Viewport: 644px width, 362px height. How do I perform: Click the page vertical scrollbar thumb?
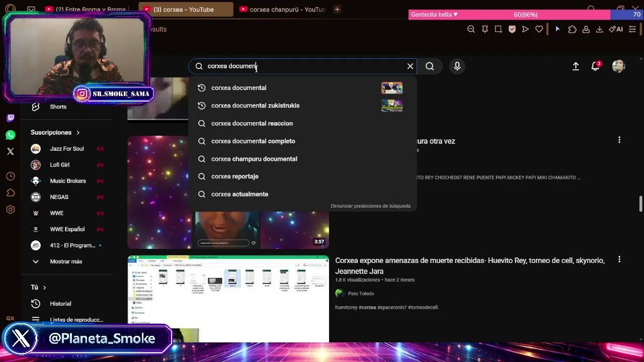click(640, 204)
